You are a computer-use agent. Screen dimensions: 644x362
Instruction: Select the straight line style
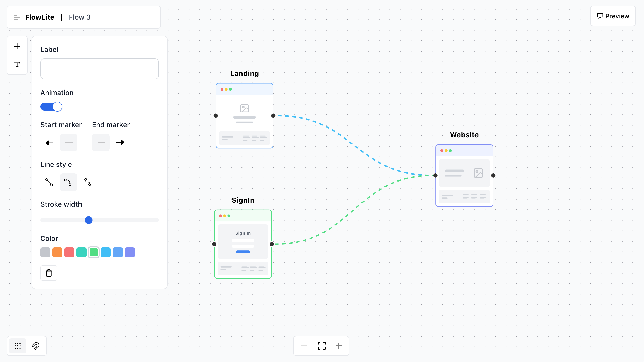coord(49,182)
